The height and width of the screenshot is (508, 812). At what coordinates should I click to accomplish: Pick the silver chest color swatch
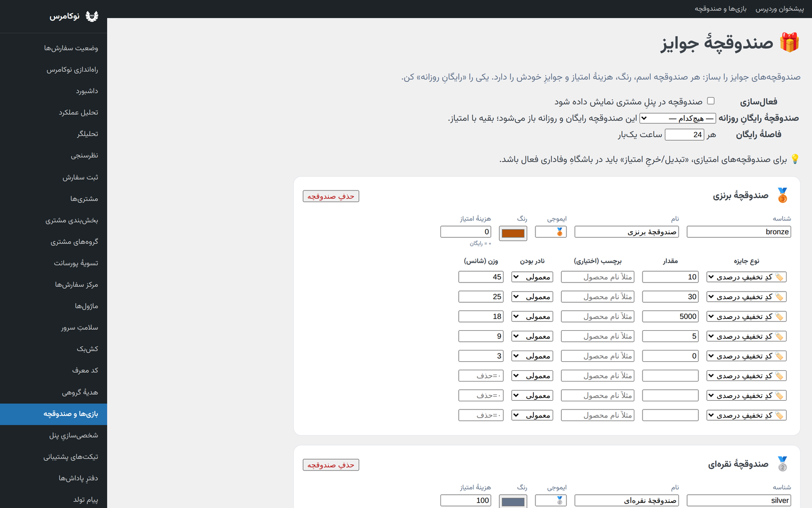pos(513,502)
